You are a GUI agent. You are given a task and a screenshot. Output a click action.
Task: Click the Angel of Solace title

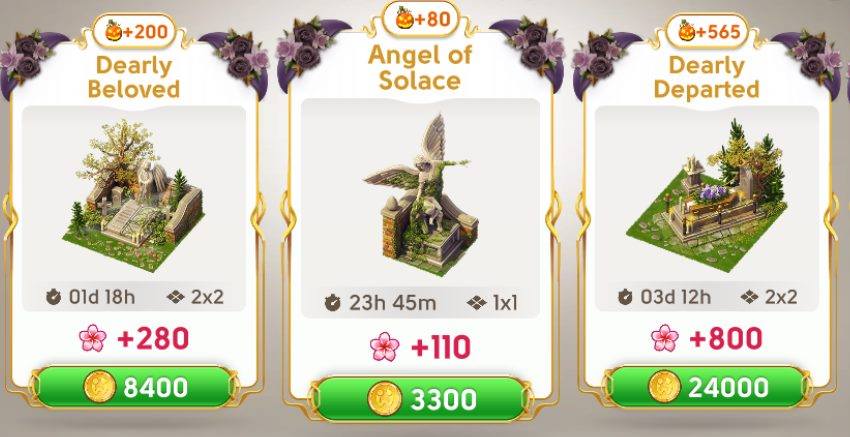(x=420, y=68)
